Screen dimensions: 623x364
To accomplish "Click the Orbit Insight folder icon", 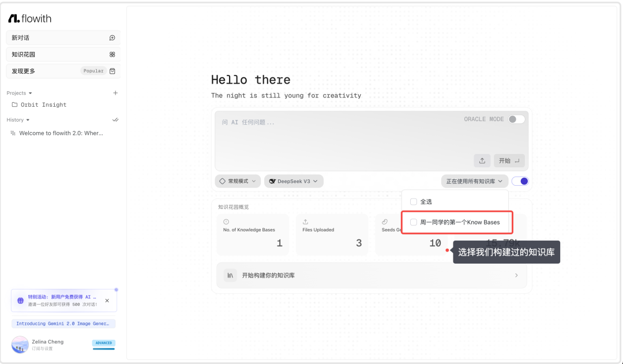I will tap(14, 104).
